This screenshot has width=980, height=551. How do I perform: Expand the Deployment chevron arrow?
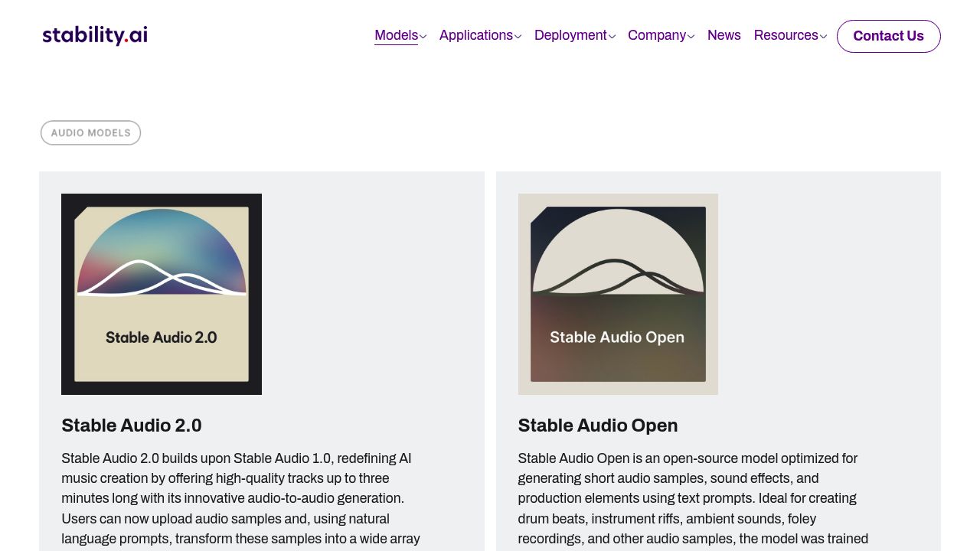coord(612,36)
